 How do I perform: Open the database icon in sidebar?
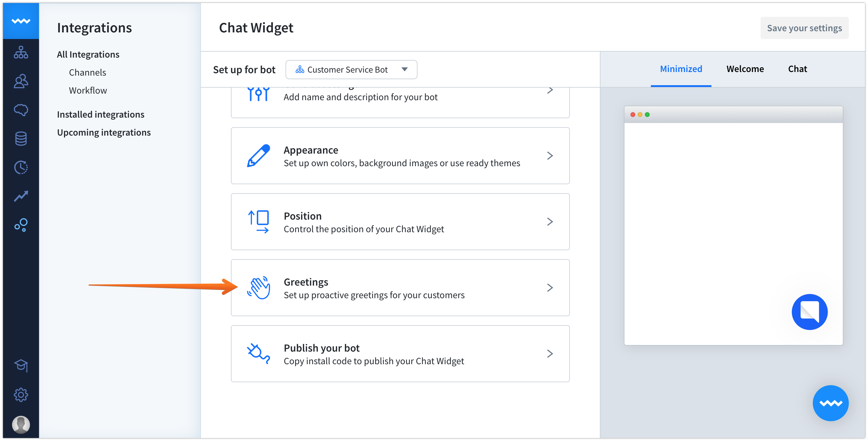click(21, 139)
